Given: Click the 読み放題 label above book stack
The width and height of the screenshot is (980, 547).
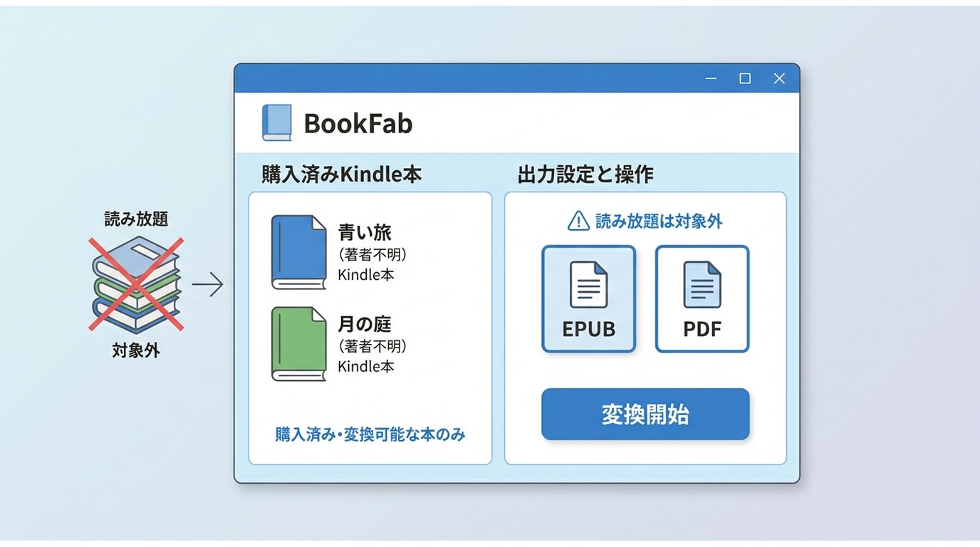Looking at the screenshot, I should pyautogui.click(x=136, y=219).
